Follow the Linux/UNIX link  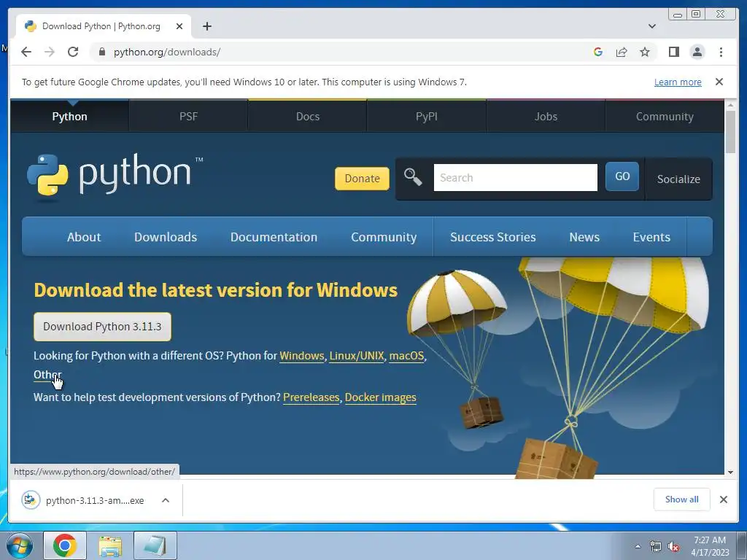point(356,356)
